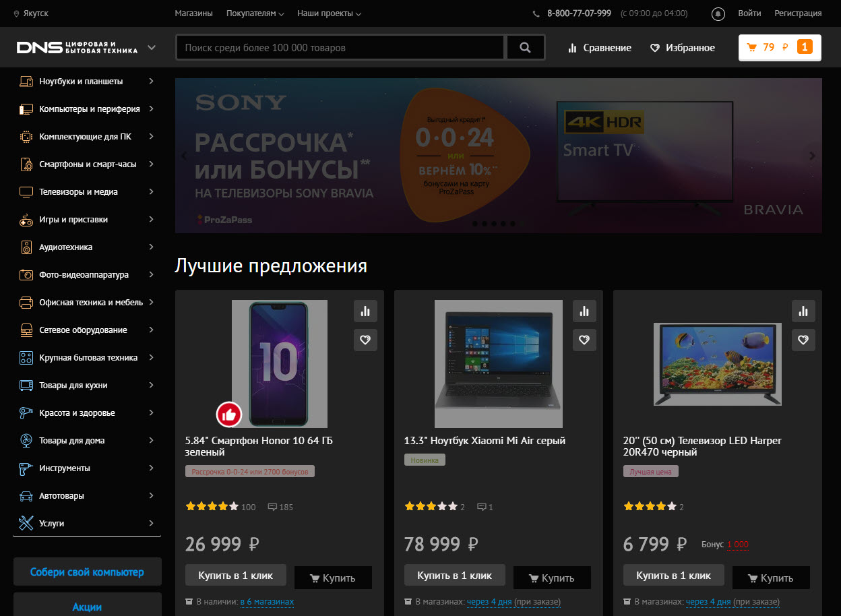Expand the Сетевое оборудование submenu arrow
Image resolution: width=841 pixels, height=616 pixels.
click(151, 330)
